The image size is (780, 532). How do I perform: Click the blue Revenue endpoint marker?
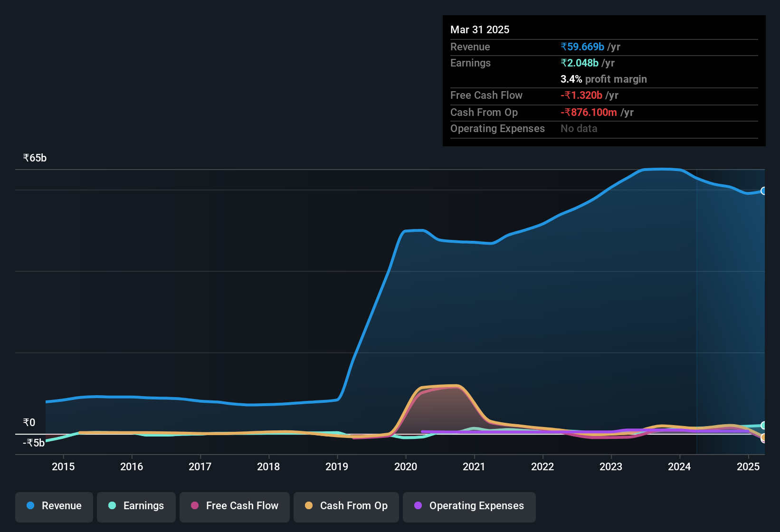click(763, 191)
